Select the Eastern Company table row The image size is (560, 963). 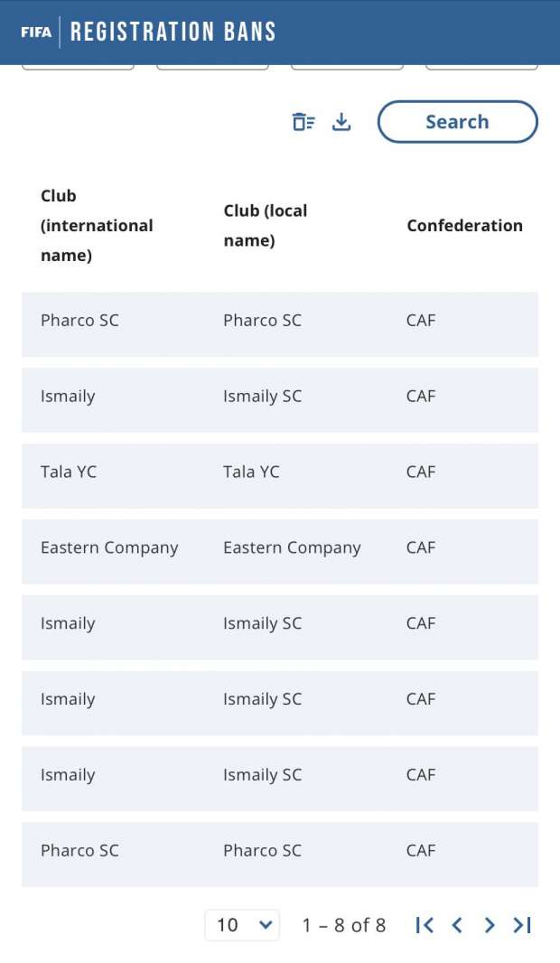280,547
